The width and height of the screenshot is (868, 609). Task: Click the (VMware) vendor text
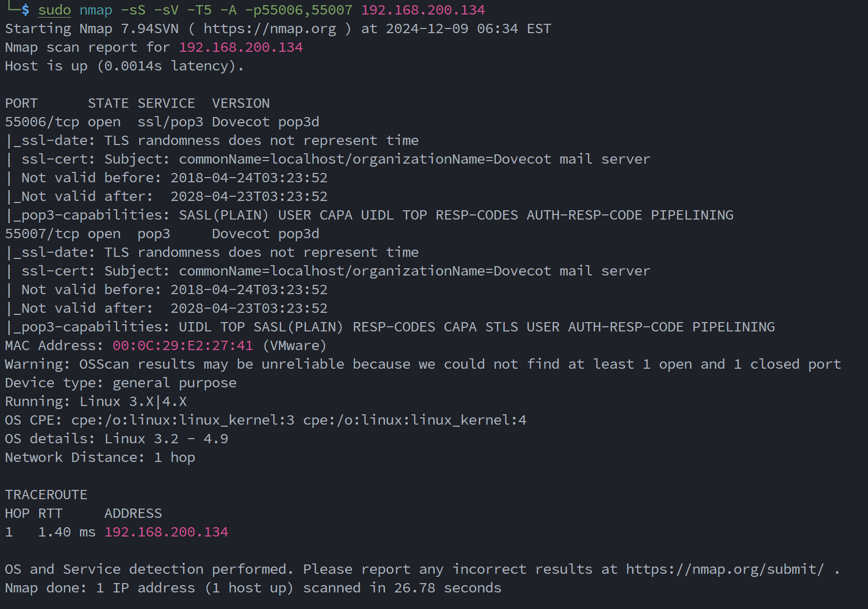coord(295,346)
